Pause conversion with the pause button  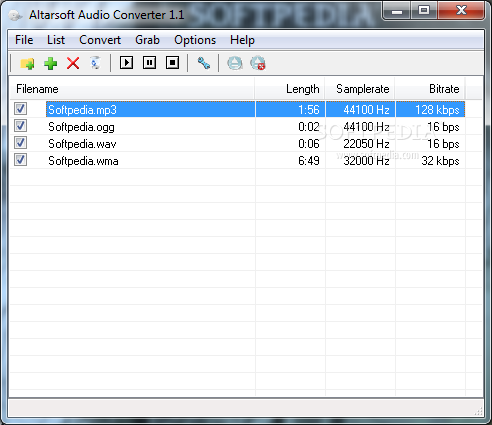149,63
